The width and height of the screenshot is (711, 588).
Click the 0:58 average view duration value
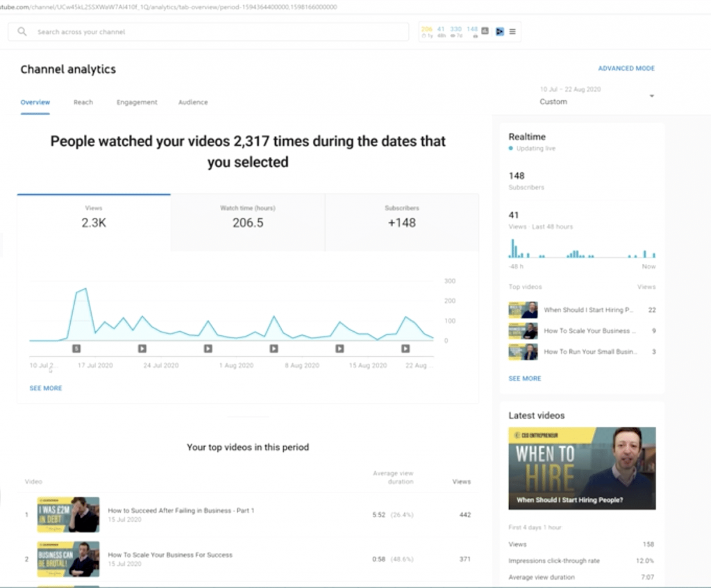click(x=378, y=559)
